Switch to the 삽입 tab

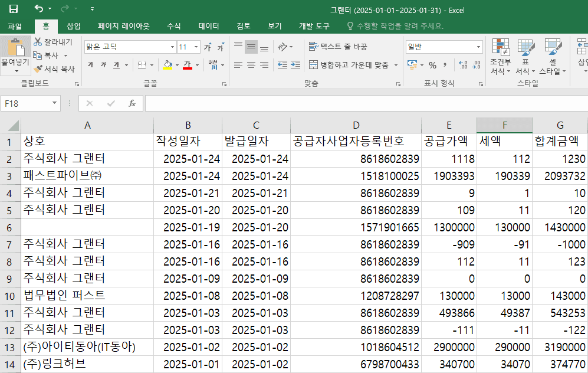(74, 26)
